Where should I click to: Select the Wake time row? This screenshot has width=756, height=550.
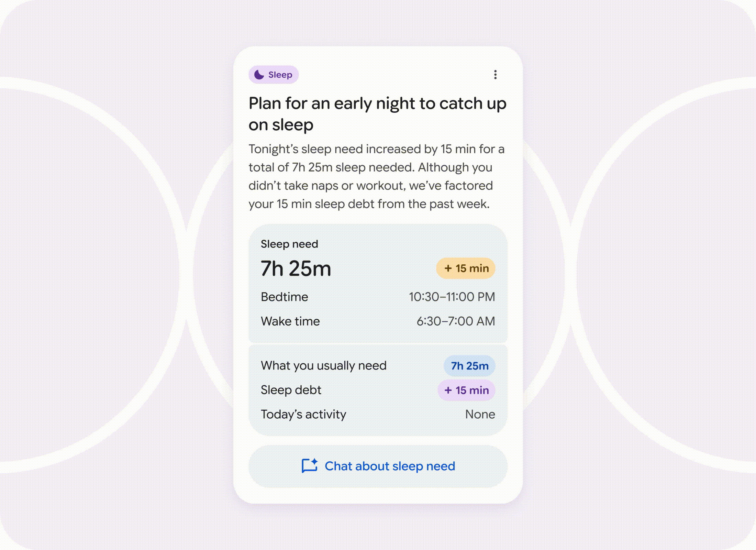(x=378, y=321)
